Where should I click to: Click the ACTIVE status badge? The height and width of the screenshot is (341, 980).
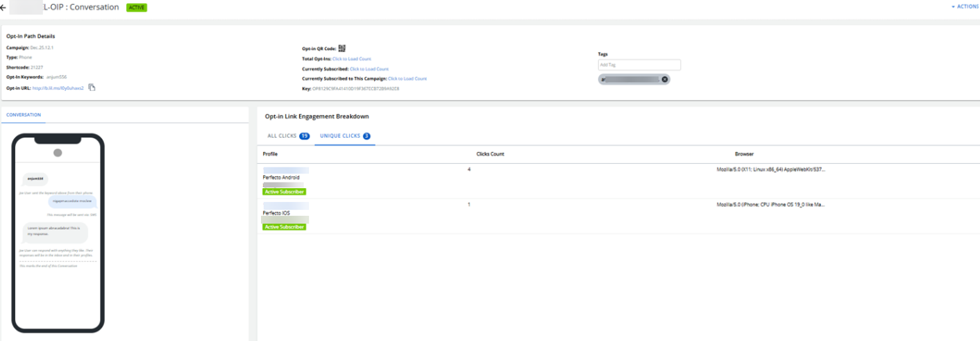tap(137, 7)
